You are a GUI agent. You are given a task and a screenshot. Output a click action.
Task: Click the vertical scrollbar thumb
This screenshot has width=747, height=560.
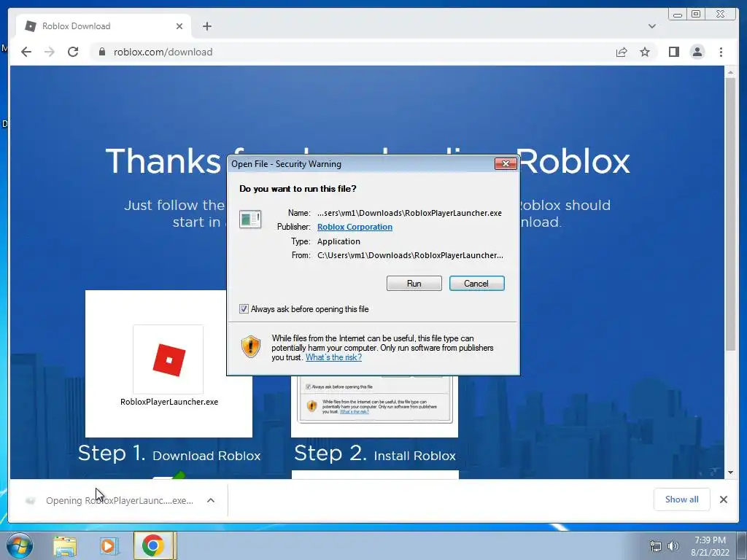(730, 214)
